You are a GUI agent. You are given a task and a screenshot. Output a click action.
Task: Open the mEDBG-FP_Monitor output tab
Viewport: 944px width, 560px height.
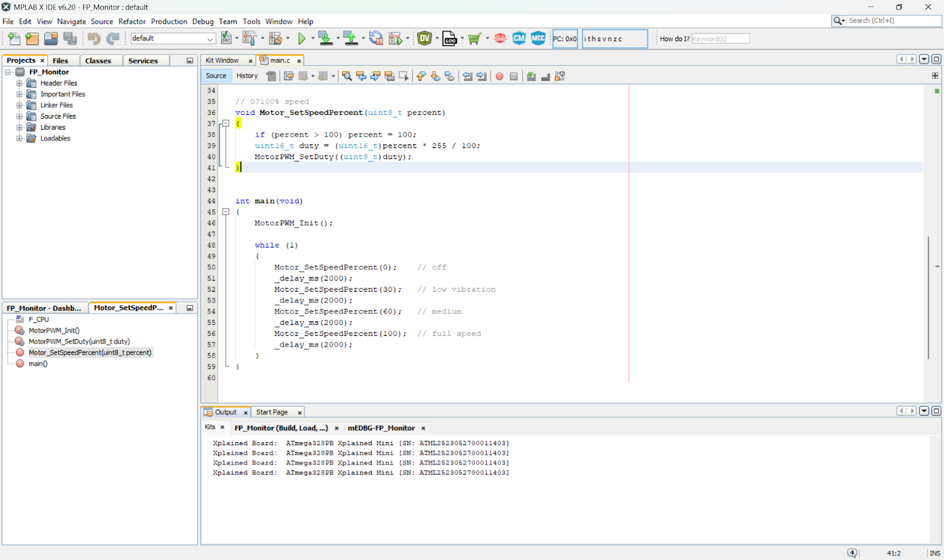[381, 428]
